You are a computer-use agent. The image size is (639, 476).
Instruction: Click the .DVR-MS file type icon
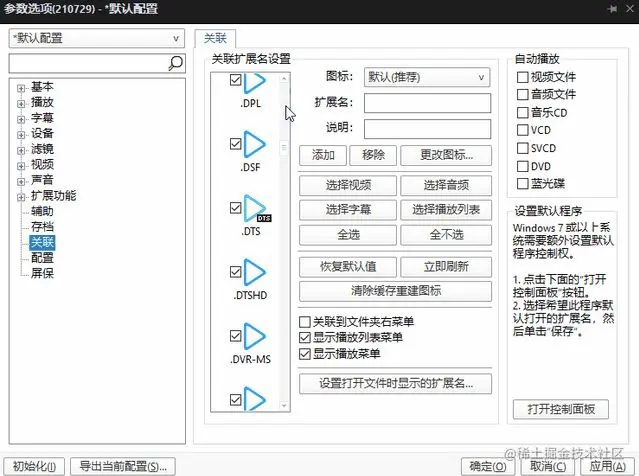[255, 336]
